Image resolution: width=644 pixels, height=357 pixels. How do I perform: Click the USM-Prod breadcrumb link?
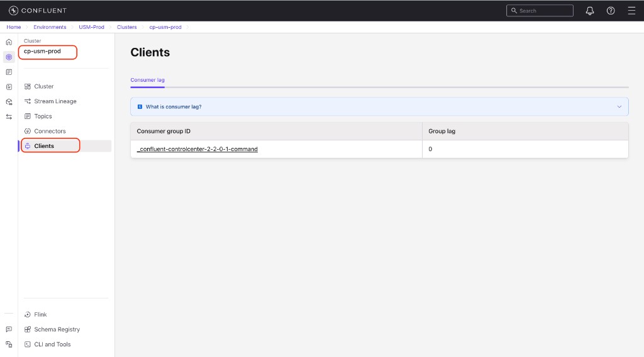91,28
